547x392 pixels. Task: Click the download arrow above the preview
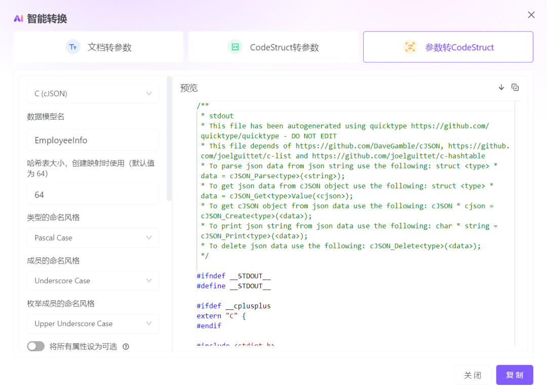501,87
